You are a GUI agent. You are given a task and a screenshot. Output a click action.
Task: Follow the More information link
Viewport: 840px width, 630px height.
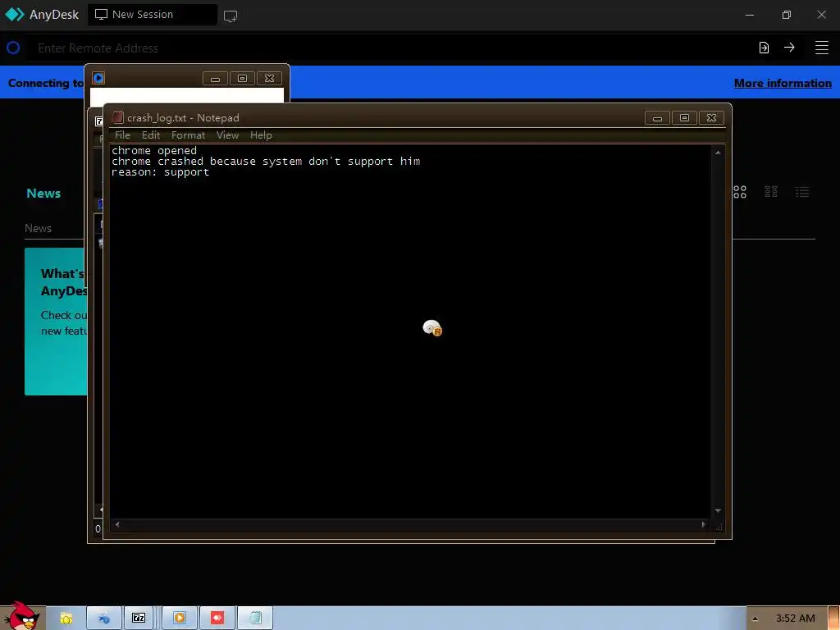783,83
